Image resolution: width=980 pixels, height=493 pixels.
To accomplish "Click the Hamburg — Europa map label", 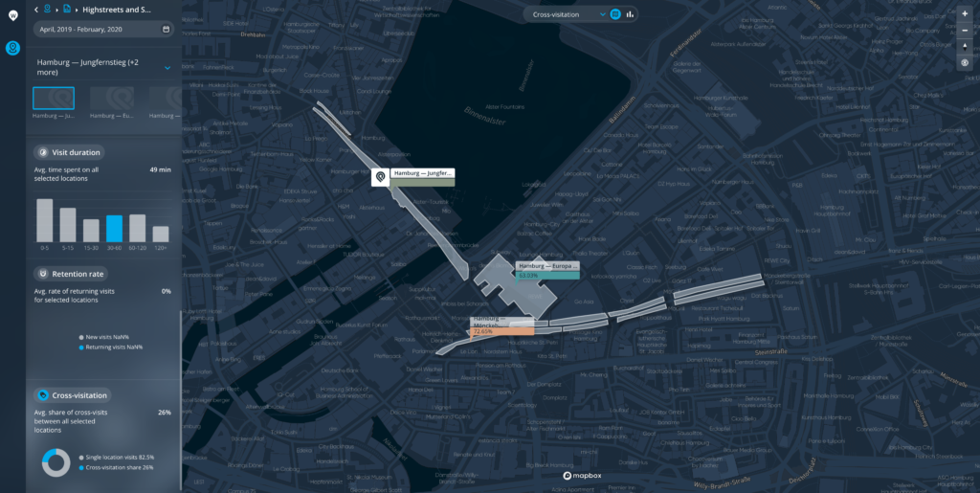I will click(x=548, y=266).
